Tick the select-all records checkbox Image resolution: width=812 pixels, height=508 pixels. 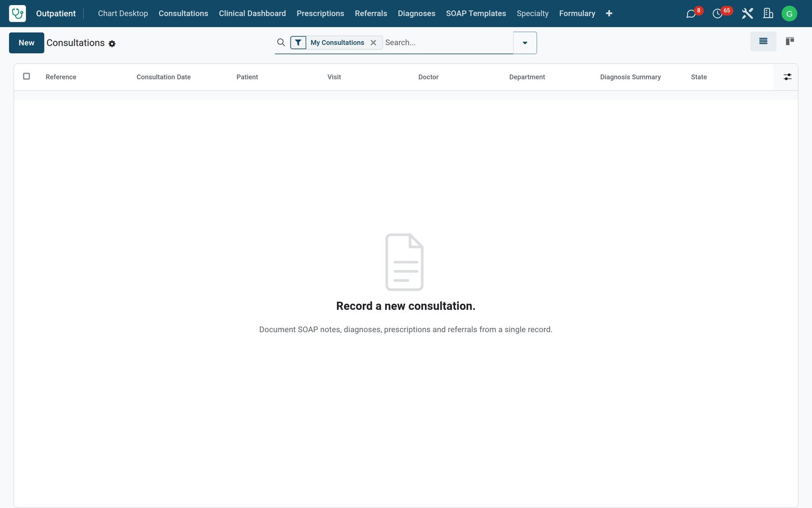point(26,76)
